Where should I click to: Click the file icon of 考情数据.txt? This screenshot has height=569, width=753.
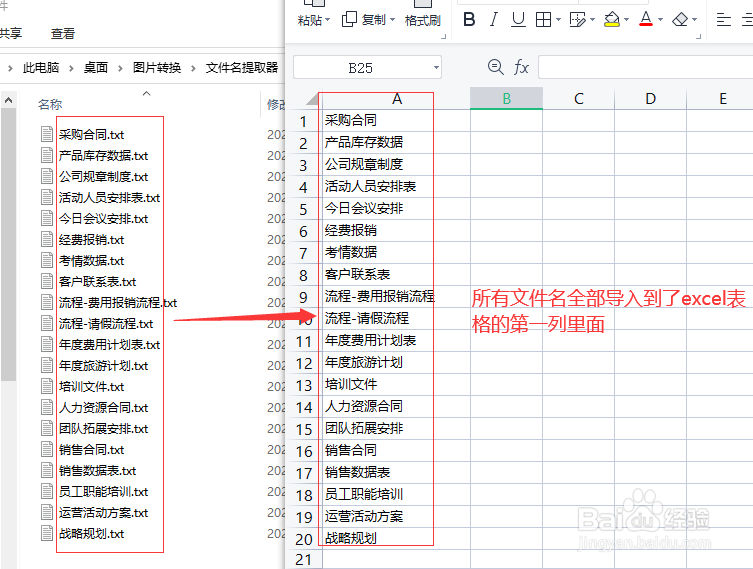pos(47,261)
